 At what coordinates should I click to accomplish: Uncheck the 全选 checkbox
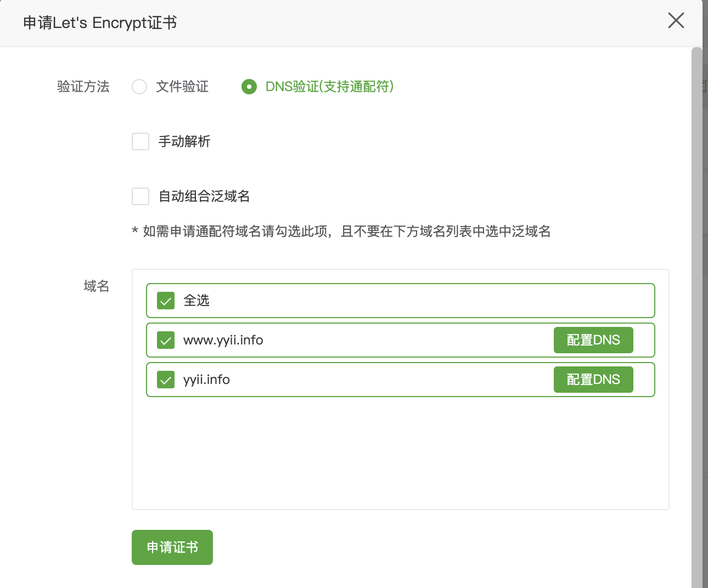pyautogui.click(x=166, y=301)
